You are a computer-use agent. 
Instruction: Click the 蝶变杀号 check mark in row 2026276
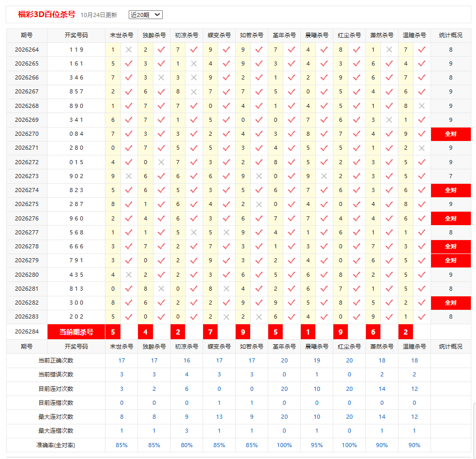[226, 218]
